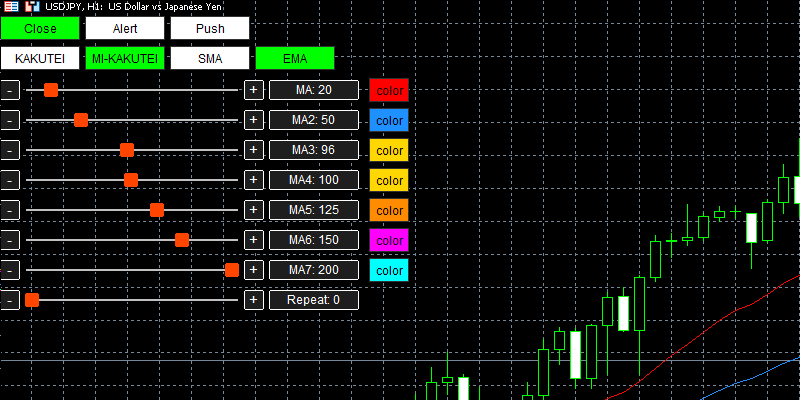Decrease MA 20 period with minus button
800x400 pixels.
[x=10, y=90]
